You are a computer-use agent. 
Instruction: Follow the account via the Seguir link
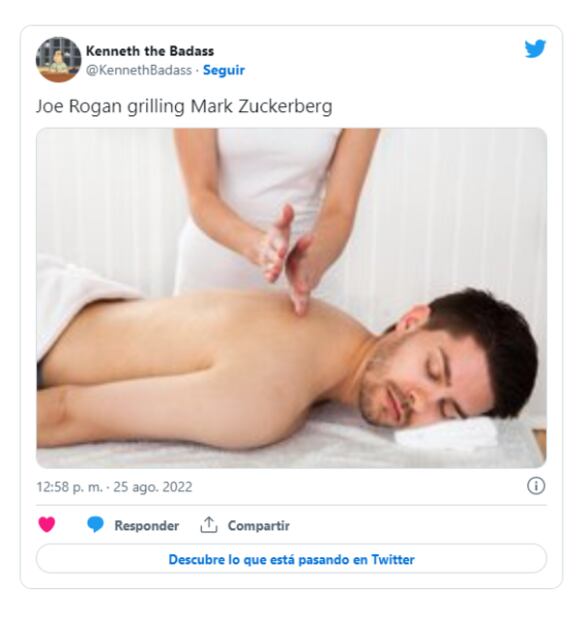[224, 70]
